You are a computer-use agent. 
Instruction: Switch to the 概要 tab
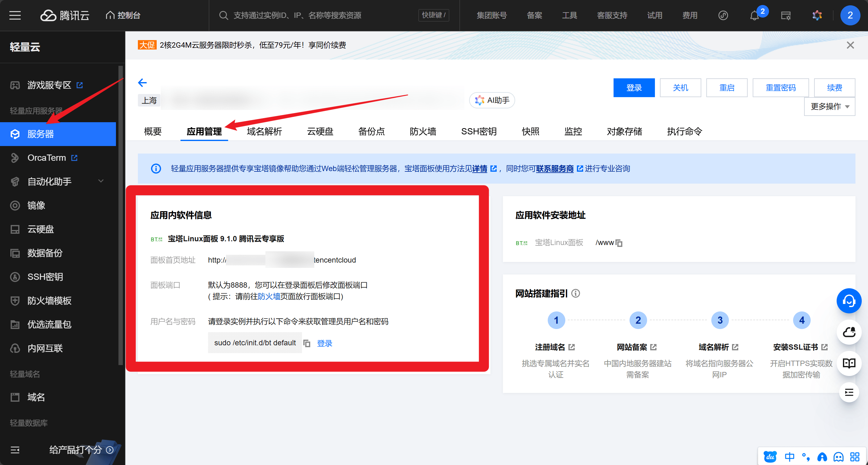152,131
